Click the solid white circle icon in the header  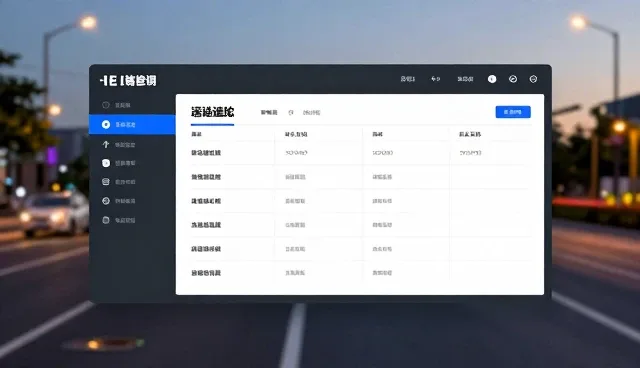[492, 79]
